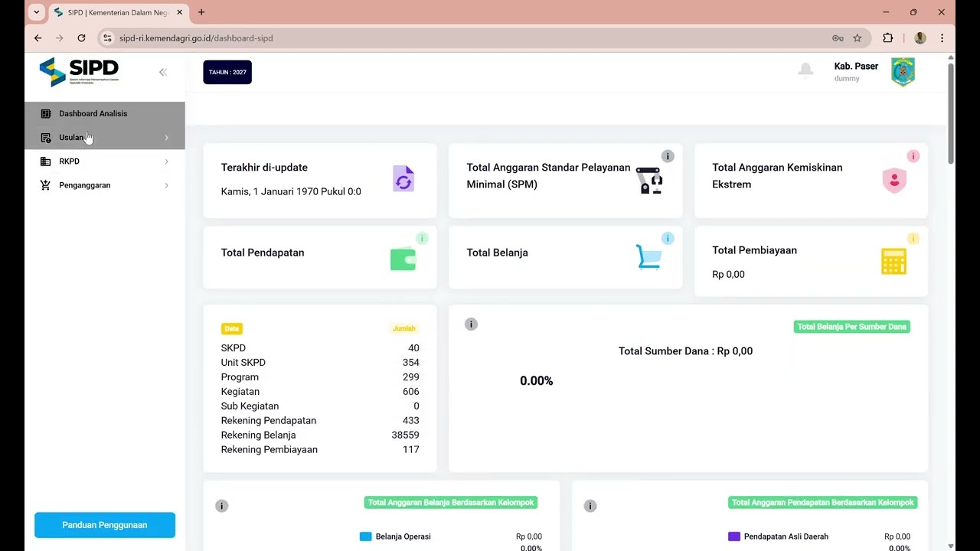Click the TAHUN : 2027 button
The height and width of the screenshot is (551, 980).
pos(227,72)
